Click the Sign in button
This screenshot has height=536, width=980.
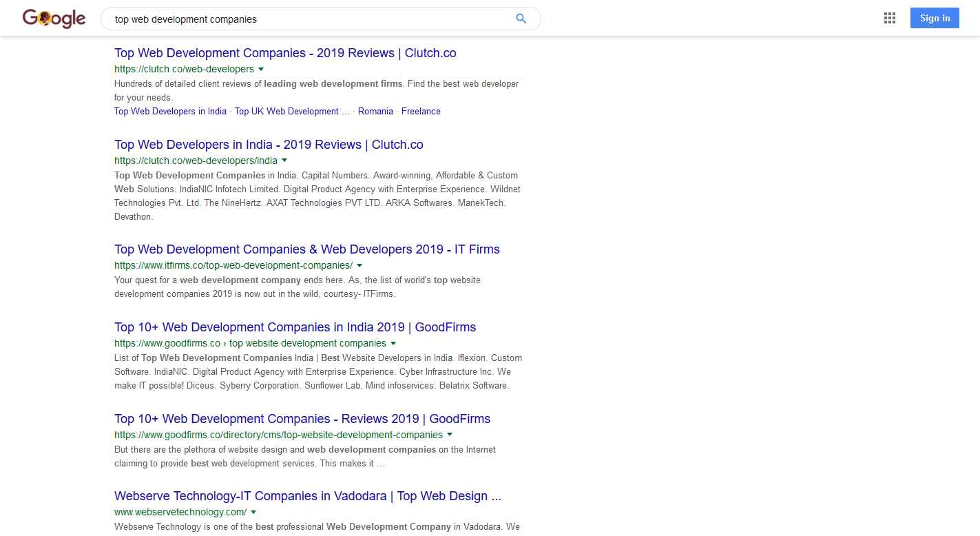pos(935,18)
